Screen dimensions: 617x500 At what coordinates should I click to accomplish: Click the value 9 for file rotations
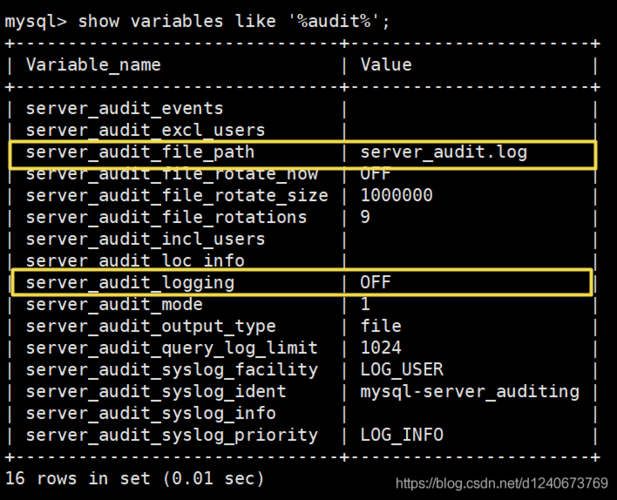coord(365,217)
